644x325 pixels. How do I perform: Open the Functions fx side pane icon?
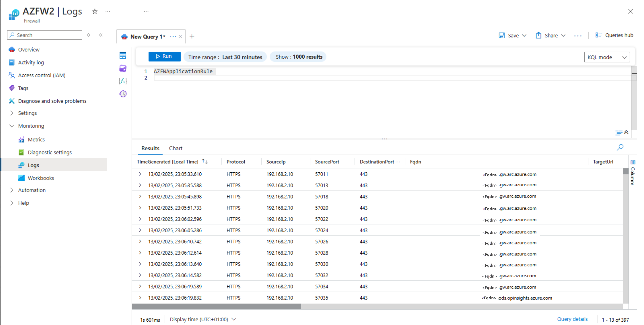pos(123,81)
